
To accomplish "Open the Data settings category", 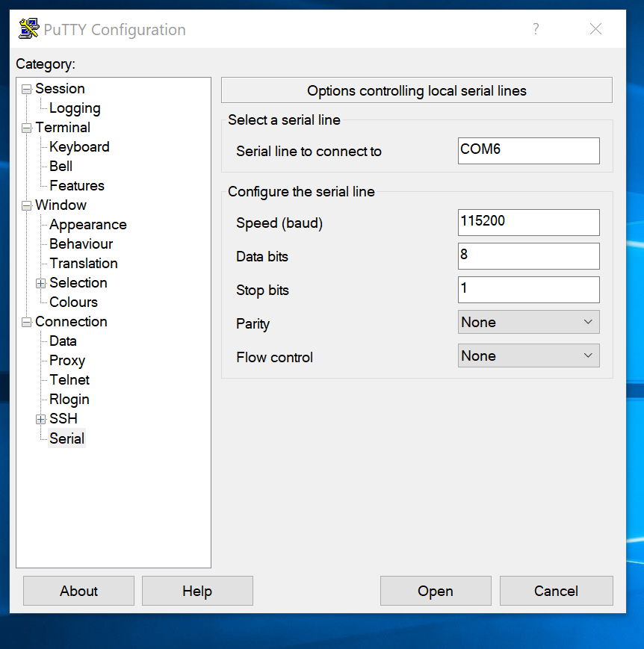I will click(x=63, y=341).
